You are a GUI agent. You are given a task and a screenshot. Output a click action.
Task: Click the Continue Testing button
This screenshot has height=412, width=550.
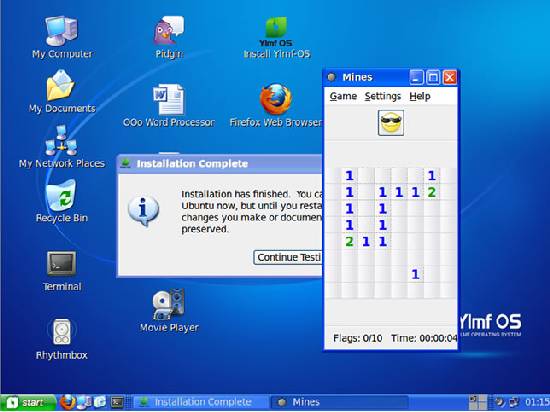click(288, 257)
